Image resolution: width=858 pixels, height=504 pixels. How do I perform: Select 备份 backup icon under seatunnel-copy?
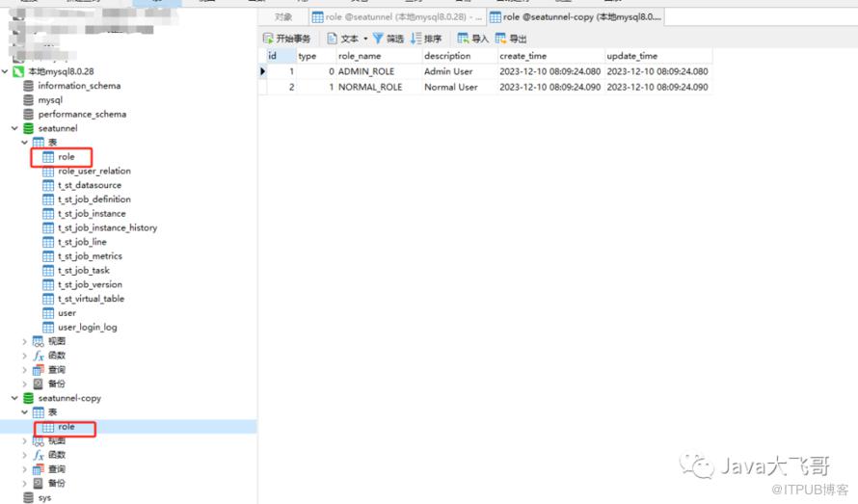(39, 484)
